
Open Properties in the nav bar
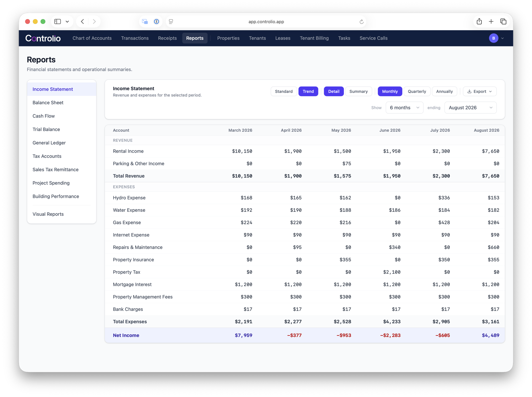[228, 38]
